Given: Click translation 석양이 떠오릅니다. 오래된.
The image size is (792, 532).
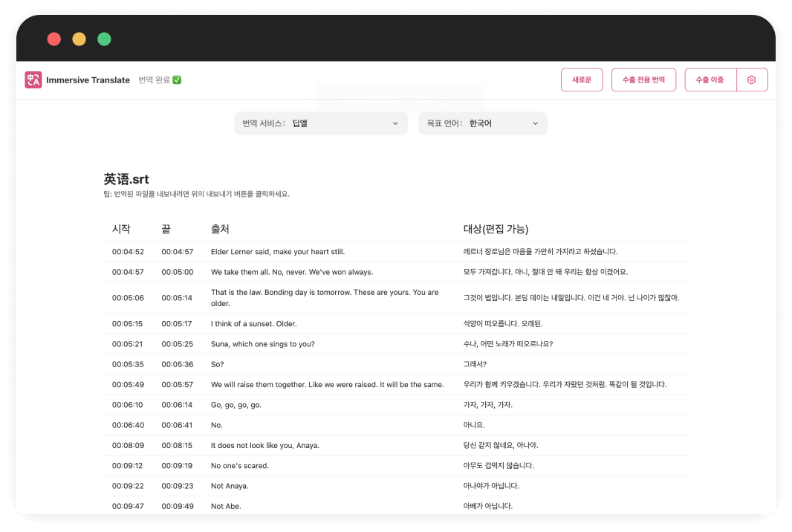Looking at the screenshot, I should click(503, 324).
